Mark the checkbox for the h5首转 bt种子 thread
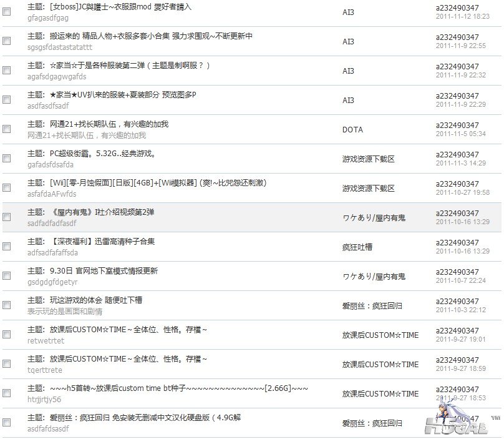 (x=7, y=393)
